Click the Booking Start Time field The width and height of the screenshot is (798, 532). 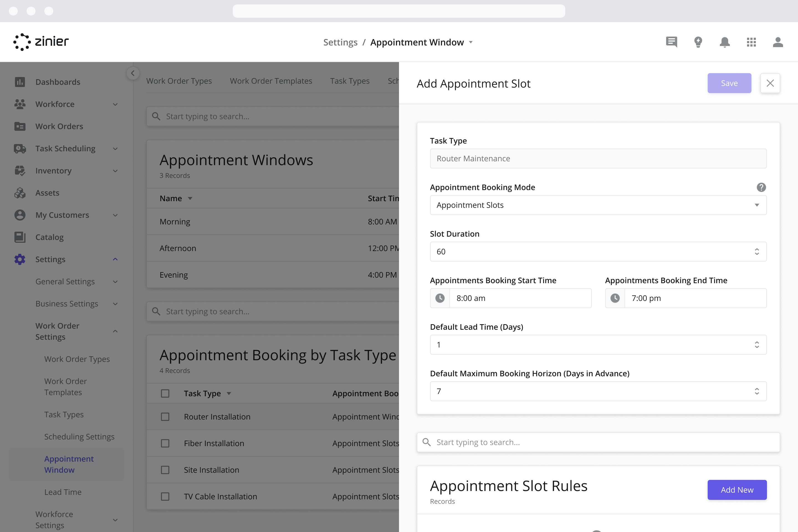point(511,298)
